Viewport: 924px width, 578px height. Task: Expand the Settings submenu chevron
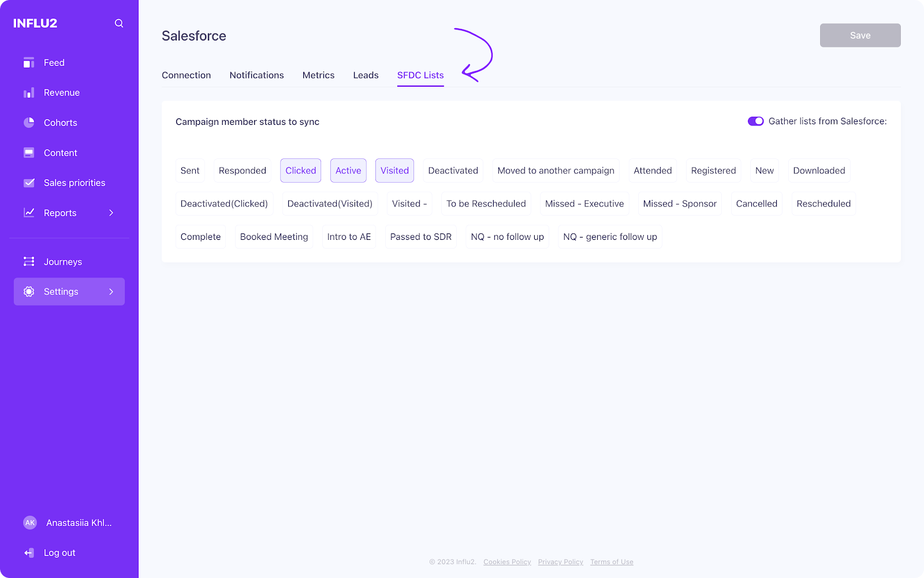[111, 292]
